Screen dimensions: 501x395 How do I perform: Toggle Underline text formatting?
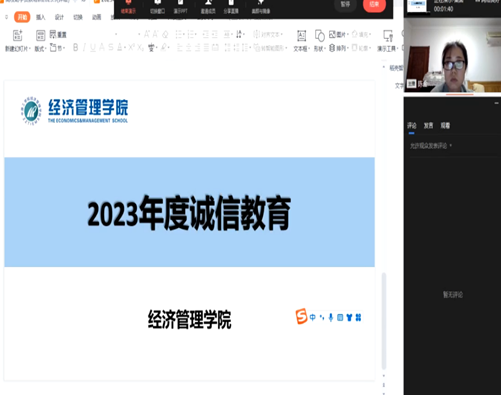click(x=93, y=48)
